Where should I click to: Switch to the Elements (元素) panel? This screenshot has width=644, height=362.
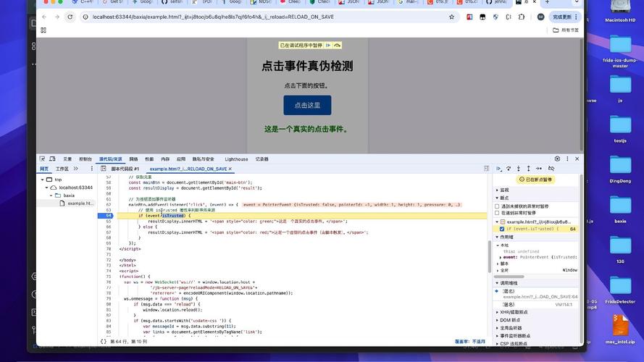pos(67,159)
